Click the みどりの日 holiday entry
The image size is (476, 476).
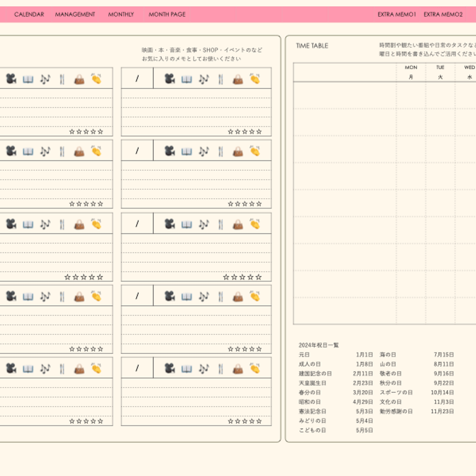coord(313,421)
